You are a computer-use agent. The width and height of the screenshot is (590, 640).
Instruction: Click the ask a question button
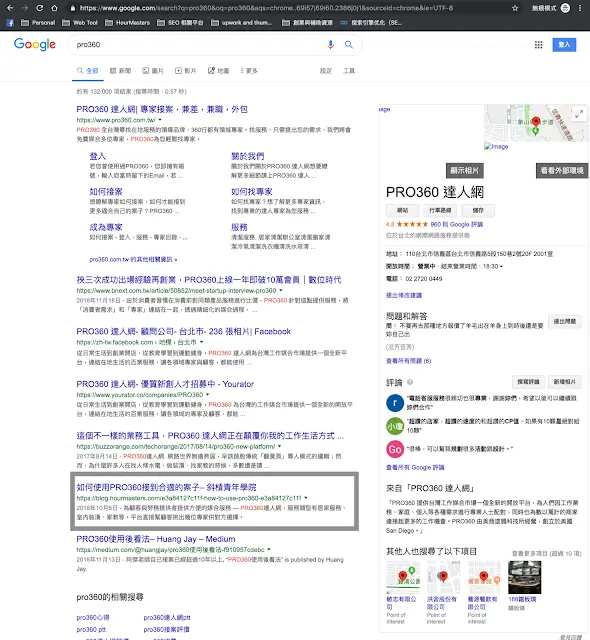(x=565, y=322)
